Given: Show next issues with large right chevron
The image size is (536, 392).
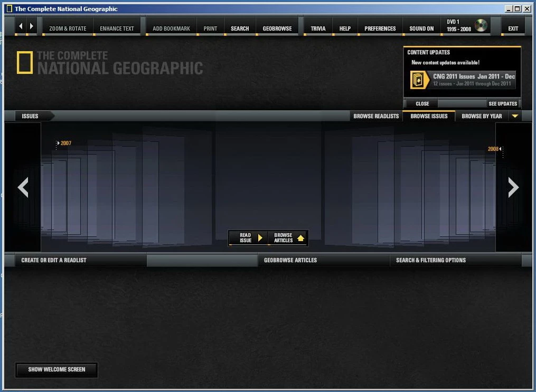Looking at the screenshot, I should 513,187.
